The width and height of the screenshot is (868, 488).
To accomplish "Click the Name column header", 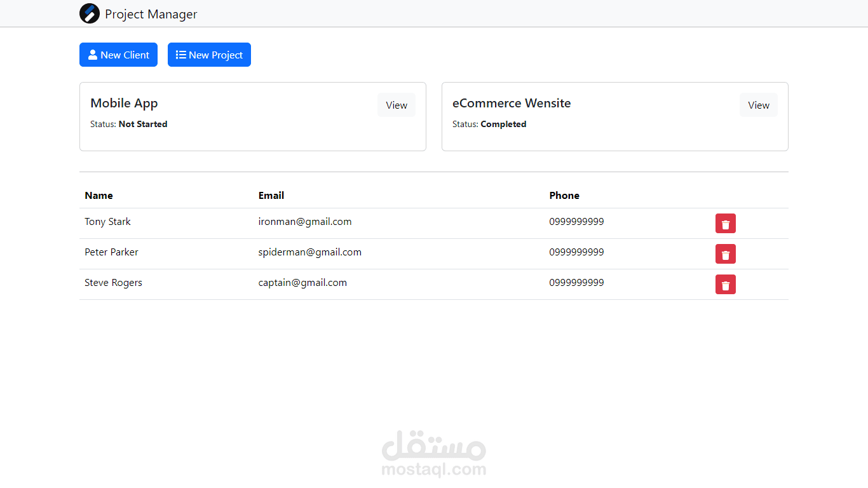I will (98, 196).
